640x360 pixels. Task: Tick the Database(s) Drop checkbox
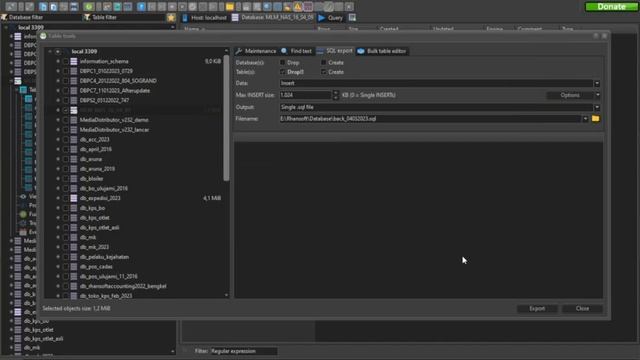click(x=282, y=62)
